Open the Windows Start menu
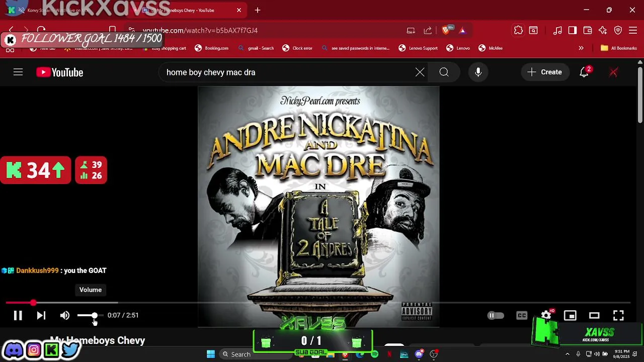 (x=211, y=354)
